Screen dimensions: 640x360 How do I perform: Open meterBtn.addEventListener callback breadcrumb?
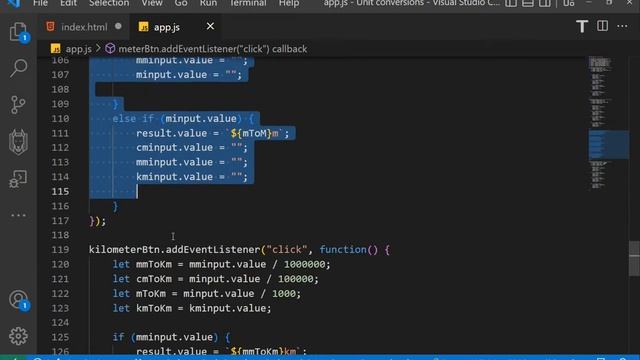(x=213, y=49)
